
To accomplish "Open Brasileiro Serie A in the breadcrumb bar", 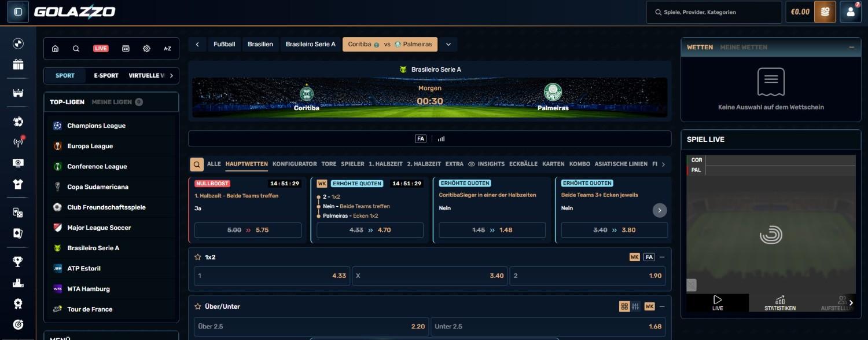I will pyautogui.click(x=311, y=44).
